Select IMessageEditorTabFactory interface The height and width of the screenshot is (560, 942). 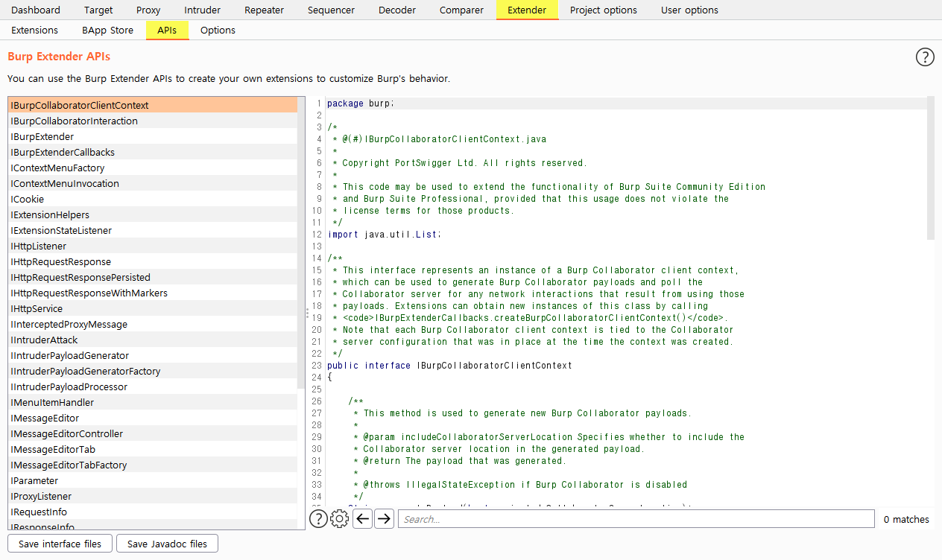click(152, 465)
